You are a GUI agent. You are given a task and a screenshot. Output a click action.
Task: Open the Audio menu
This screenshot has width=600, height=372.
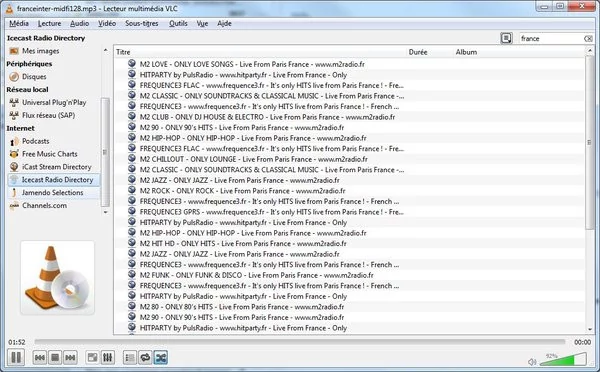click(79, 23)
